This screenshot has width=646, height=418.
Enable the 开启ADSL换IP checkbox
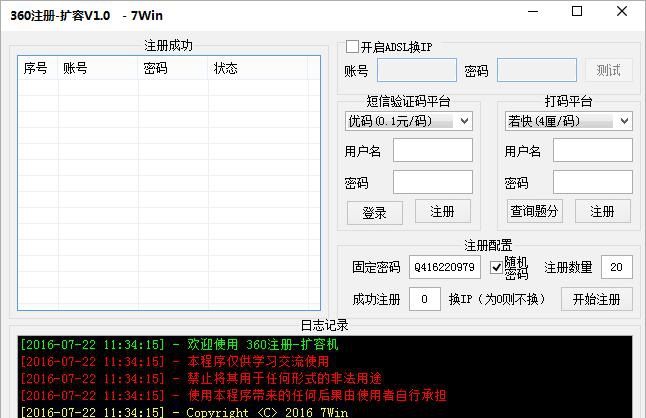[x=352, y=47]
